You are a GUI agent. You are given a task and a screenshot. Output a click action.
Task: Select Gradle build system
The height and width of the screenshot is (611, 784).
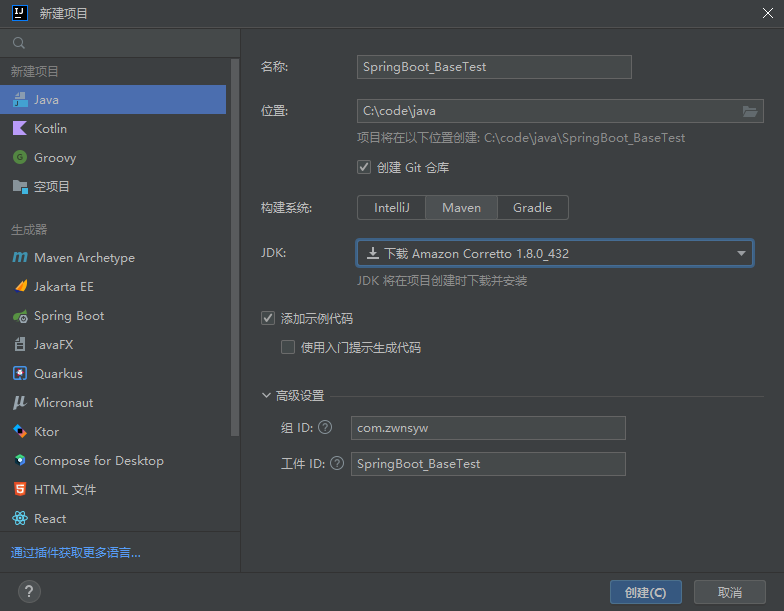click(532, 208)
